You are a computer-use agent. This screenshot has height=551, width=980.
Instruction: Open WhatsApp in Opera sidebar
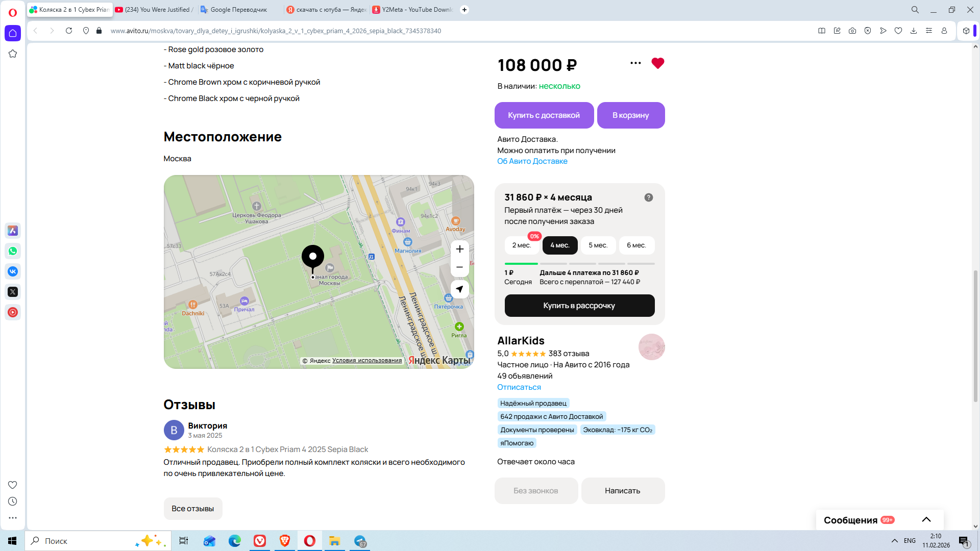pos(13,251)
